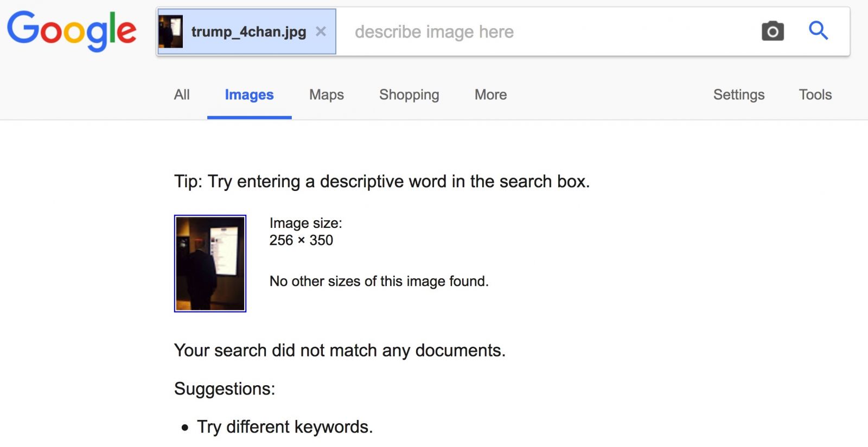Open the Maps tab
The width and height of the screenshot is (868, 447).
click(327, 94)
